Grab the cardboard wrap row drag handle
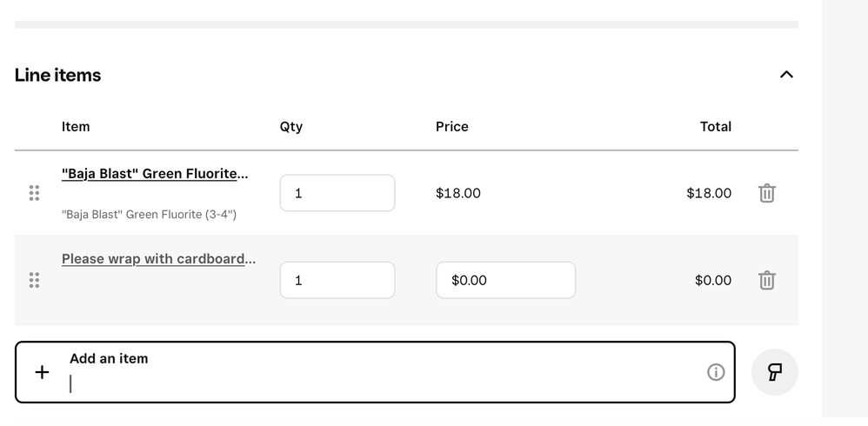The image size is (868, 426). pos(34,280)
